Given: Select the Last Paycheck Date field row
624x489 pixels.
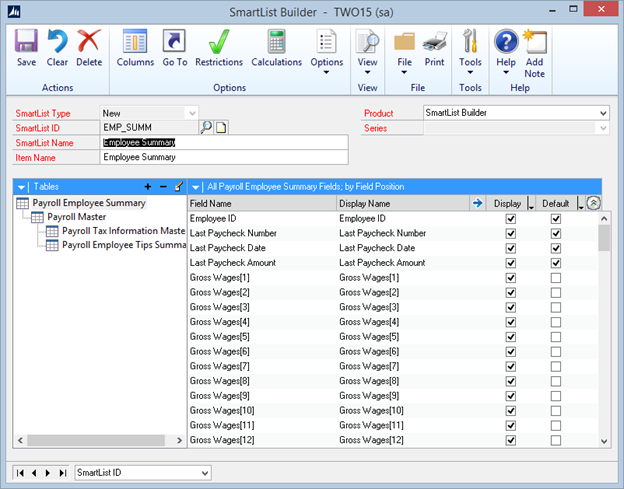Looking at the screenshot, I should (392, 248).
